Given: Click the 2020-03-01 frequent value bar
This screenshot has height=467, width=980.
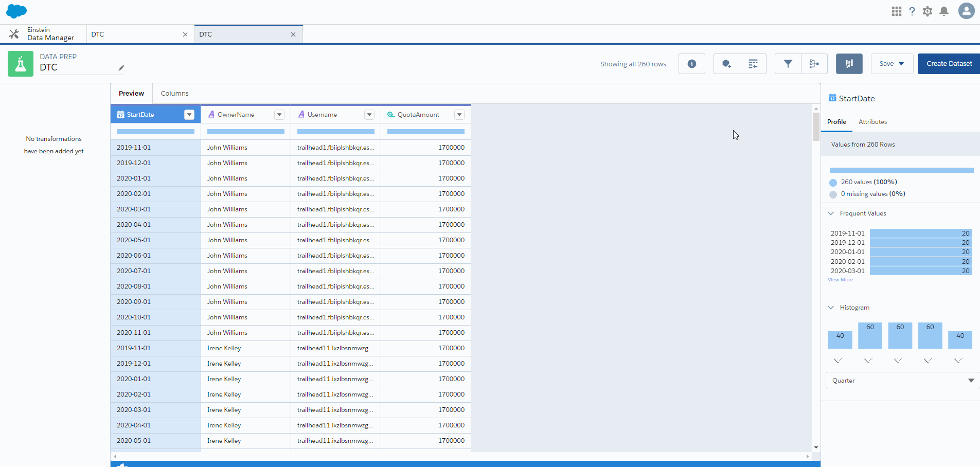Looking at the screenshot, I should click(921, 271).
